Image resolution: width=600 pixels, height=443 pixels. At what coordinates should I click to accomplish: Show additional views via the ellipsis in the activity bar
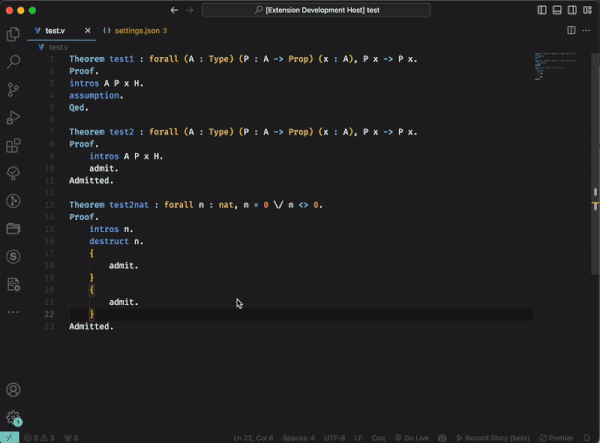pyautogui.click(x=13, y=312)
